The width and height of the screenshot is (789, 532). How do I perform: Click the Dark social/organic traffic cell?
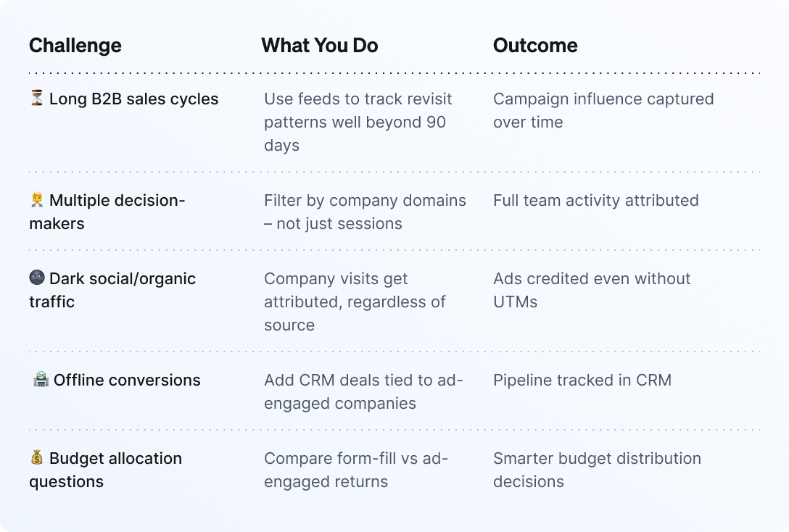(x=112, y=290)
